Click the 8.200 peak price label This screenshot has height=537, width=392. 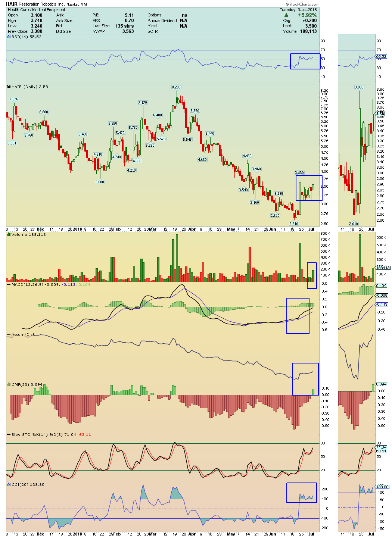[x=176, y=87]
